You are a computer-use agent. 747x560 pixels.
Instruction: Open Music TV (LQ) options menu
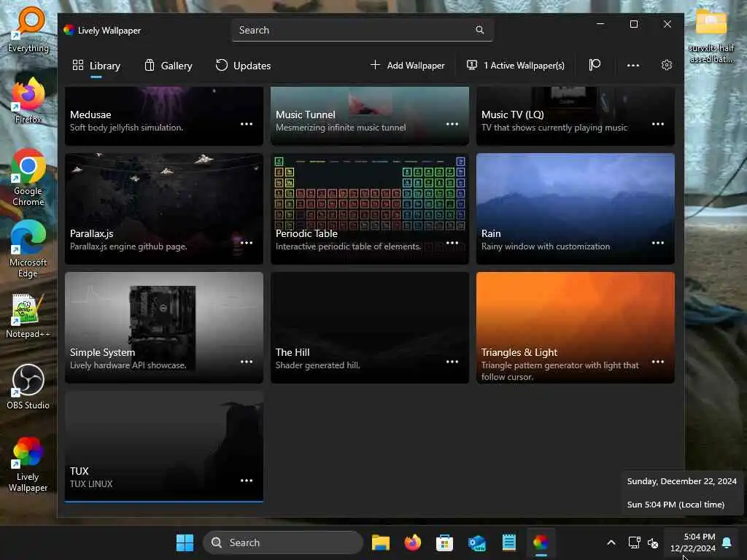pos(658,124)
